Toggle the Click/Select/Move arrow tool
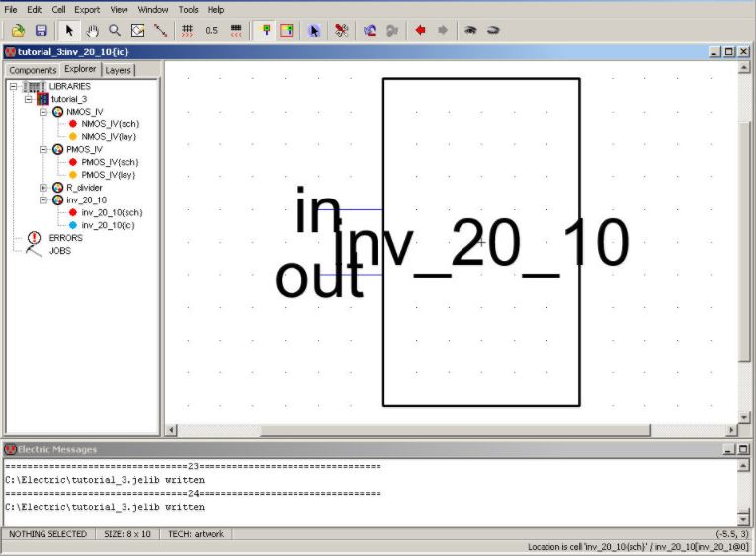This screenshot has width=756, height=556. coord(69,30)
